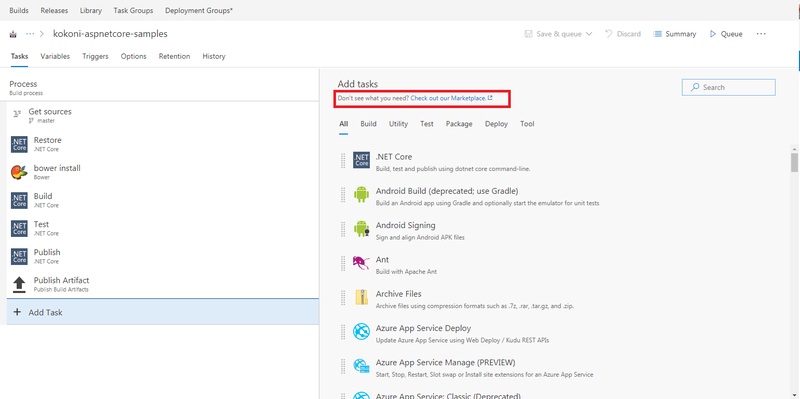Viewport: 800px width, 399px height.
Task: Click the Ant task icon
Action: point(361,263)
